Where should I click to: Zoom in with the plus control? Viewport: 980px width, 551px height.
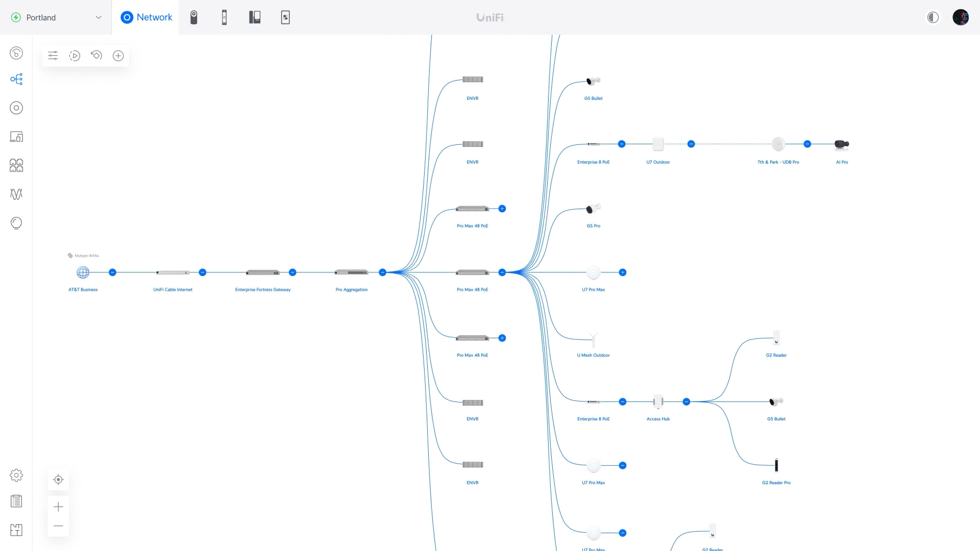58,507
